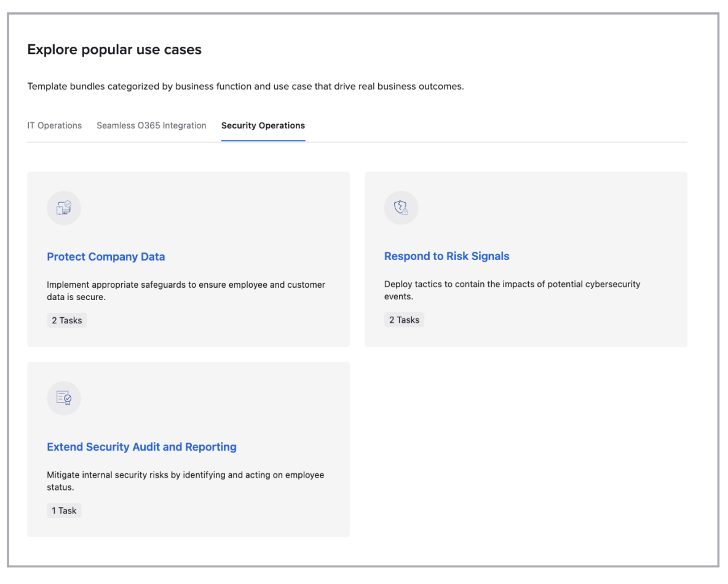Click the 2 Tasks badge under Protect Company Data
Image resolution: width=728 pixels, height=584 pixels.
click(x=66, y=320)
